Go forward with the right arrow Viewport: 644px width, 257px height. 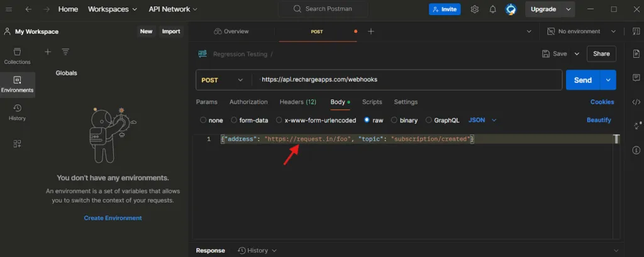[46, 9]
